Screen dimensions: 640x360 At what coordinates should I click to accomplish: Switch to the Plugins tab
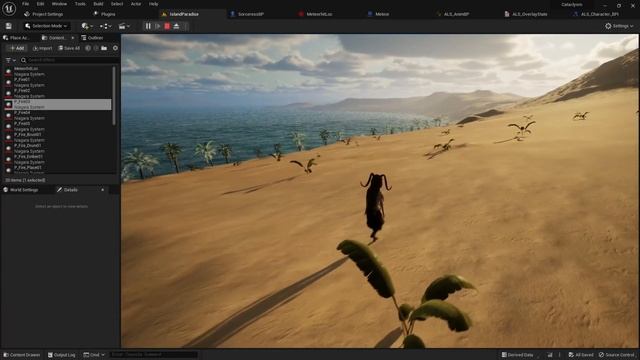click(x=104, y=14)
